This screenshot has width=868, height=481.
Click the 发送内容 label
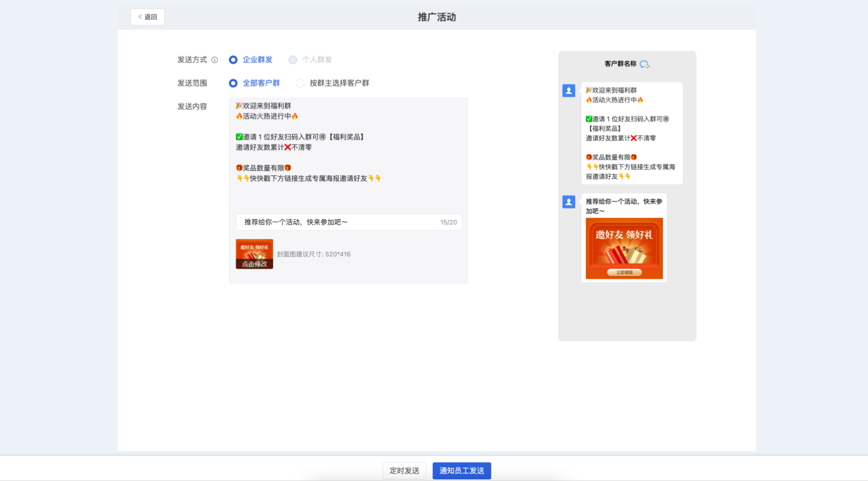click(x=192, y=107)
